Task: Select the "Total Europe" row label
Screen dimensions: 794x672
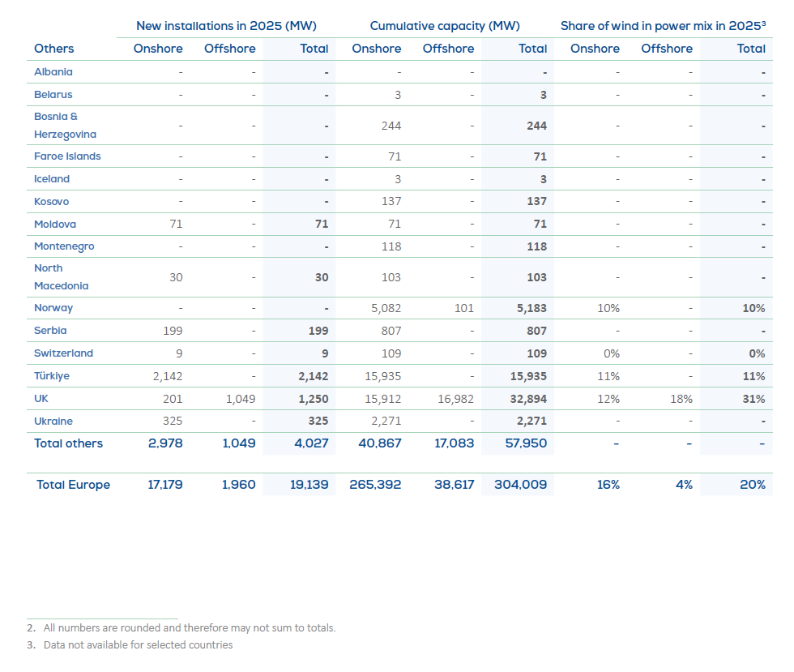Action: coord(73,485)
